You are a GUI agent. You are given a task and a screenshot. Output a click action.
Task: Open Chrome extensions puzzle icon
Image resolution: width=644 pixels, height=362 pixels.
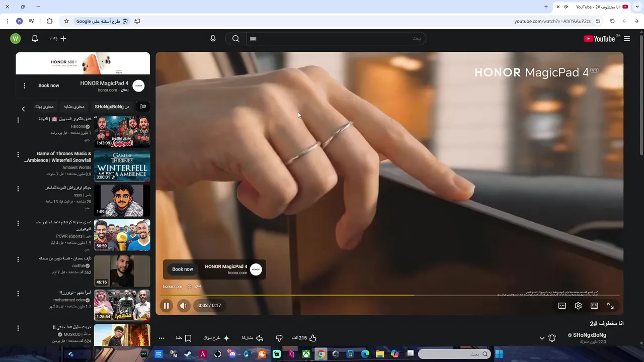click(49, 21)
